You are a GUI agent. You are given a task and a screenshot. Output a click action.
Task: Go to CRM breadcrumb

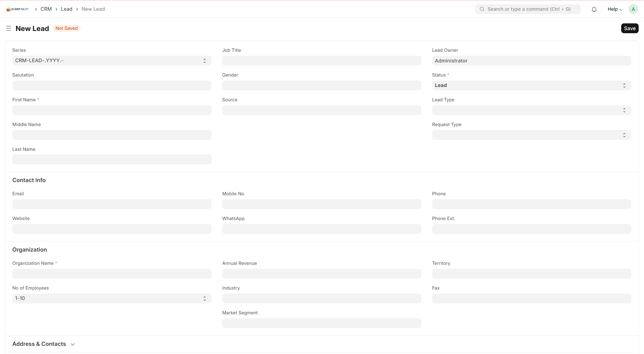(x=46, y=9)
